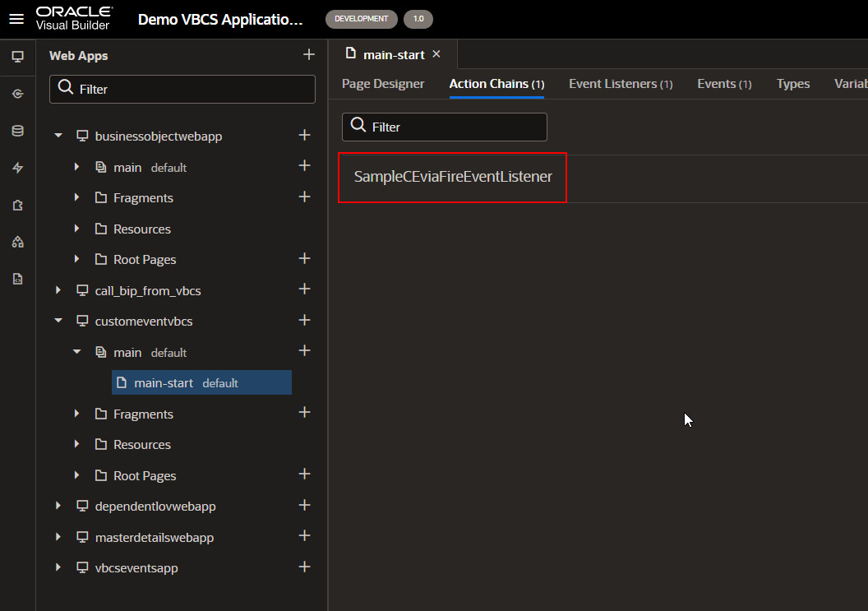
Task: Click plus next to customeventvbcs
Action: pos(304,320)
